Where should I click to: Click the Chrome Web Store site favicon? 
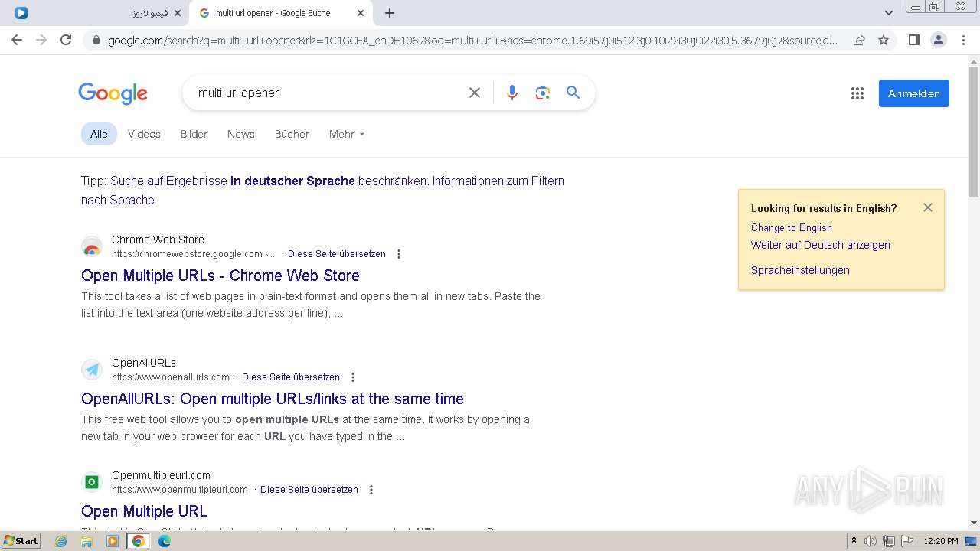[92, 246]
